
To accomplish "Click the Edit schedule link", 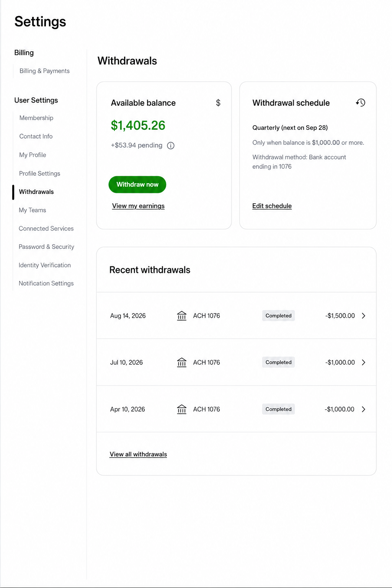I will (x=272, y=206).
